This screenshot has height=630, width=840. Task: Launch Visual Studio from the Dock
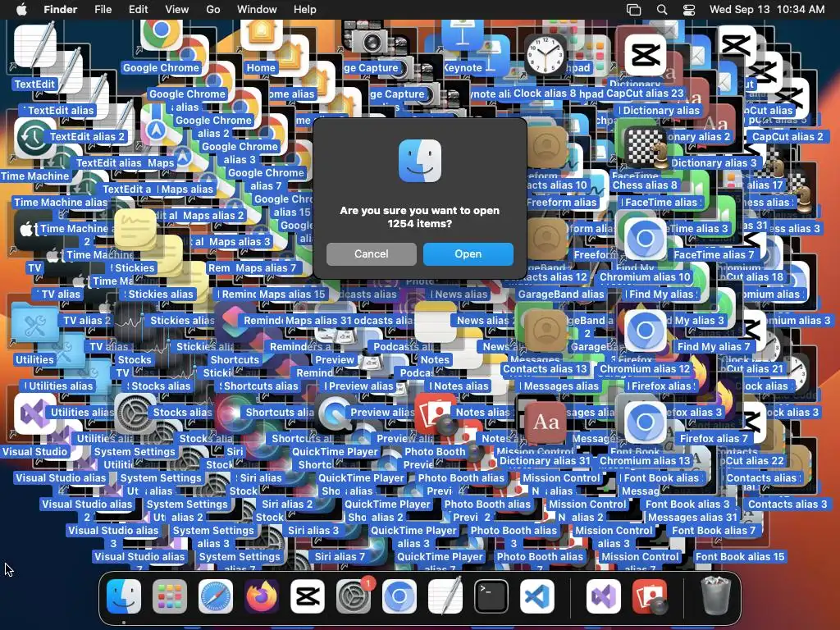coord(604,596)
